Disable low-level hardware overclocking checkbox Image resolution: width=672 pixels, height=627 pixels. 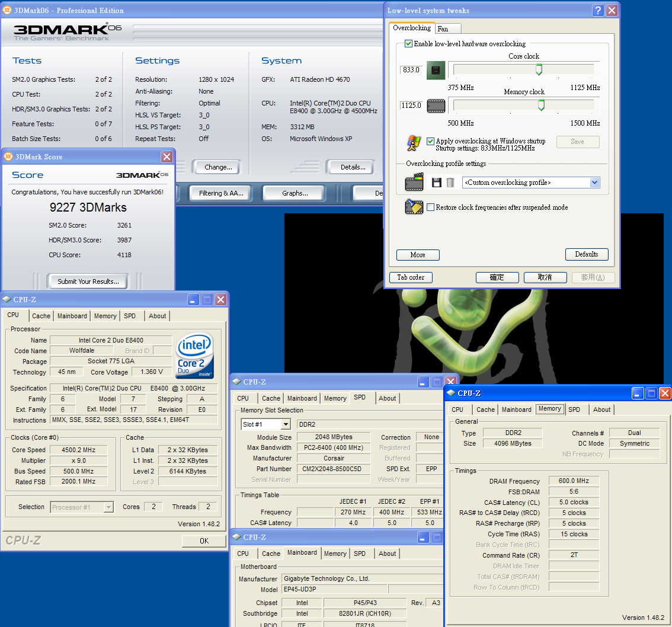(x=408, y=44)
